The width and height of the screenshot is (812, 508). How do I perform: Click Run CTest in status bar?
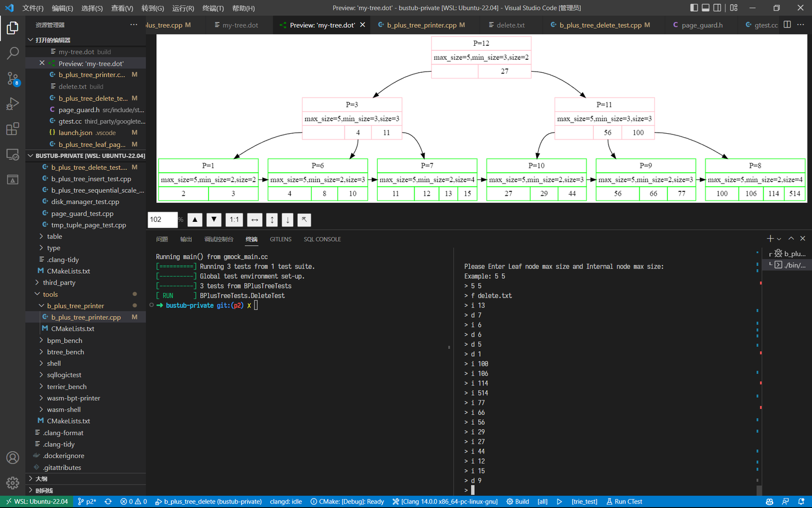pyautogui.click(x=624, y=501)
